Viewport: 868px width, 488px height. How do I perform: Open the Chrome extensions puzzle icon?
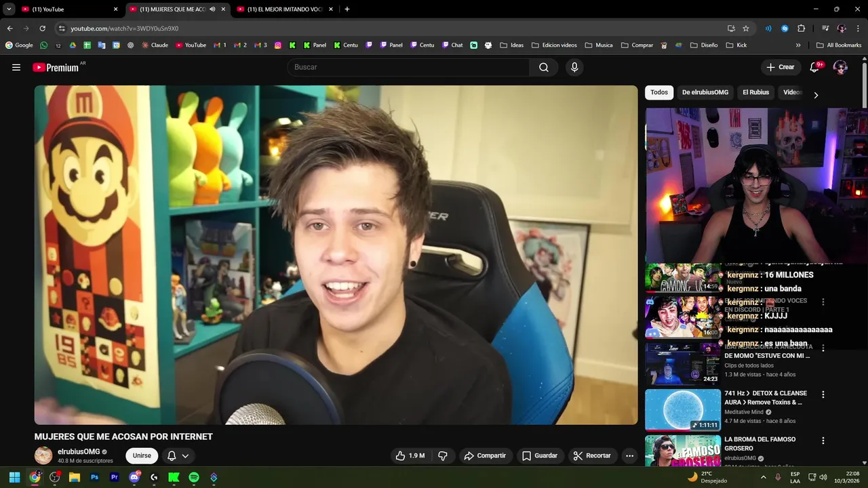coord(801,28)
